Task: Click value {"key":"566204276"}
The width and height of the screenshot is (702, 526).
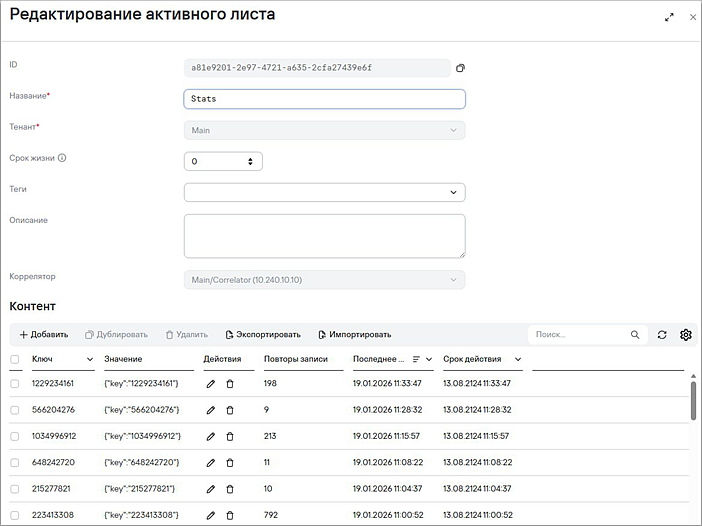Action: pyautogui.click(x=141, y=410)
